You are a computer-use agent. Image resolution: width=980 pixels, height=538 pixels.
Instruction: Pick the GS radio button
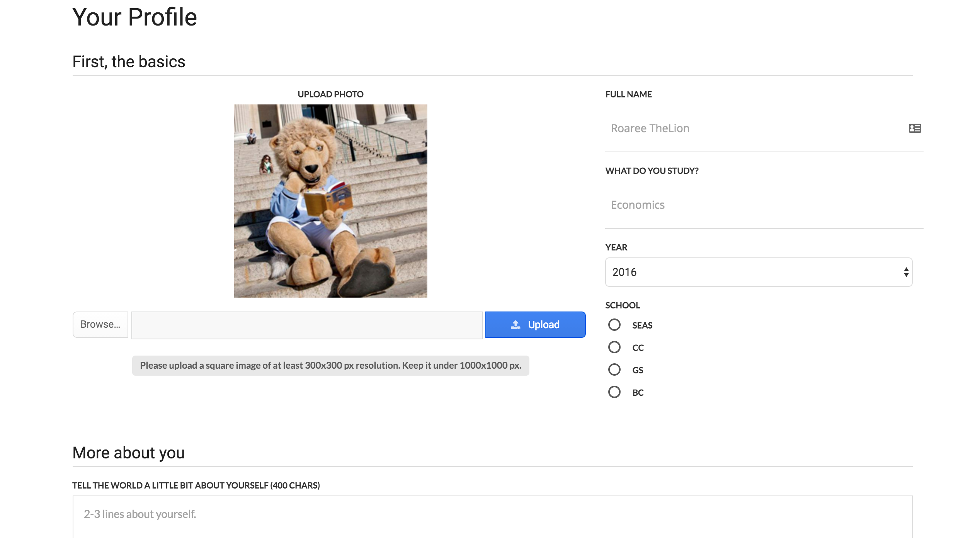click(614, 369)
